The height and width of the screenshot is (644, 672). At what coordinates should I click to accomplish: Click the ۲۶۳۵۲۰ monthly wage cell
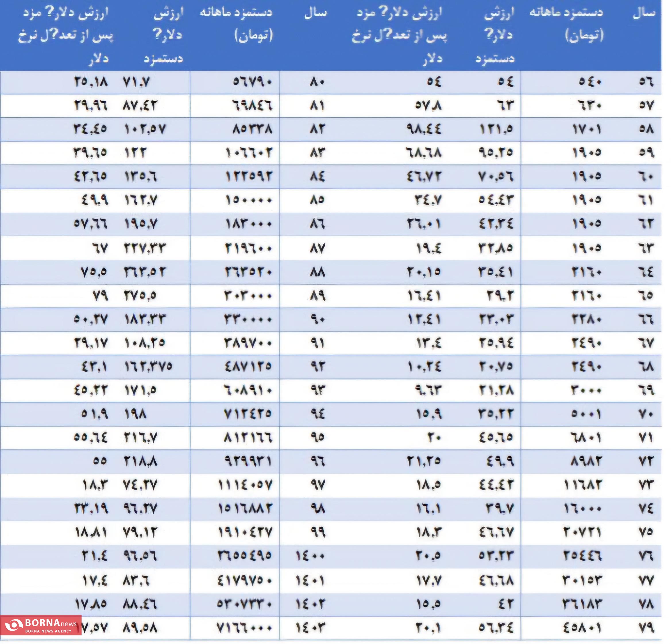pos(249,272)
